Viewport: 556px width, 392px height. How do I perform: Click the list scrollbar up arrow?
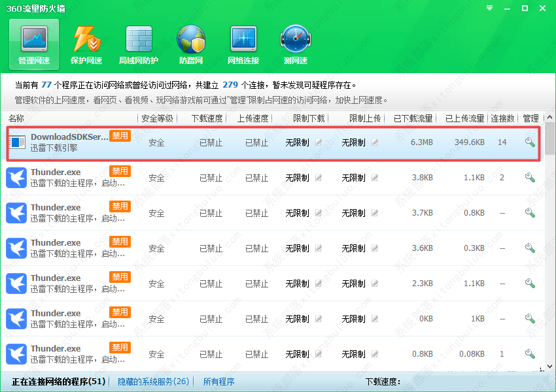pos(549,117)
